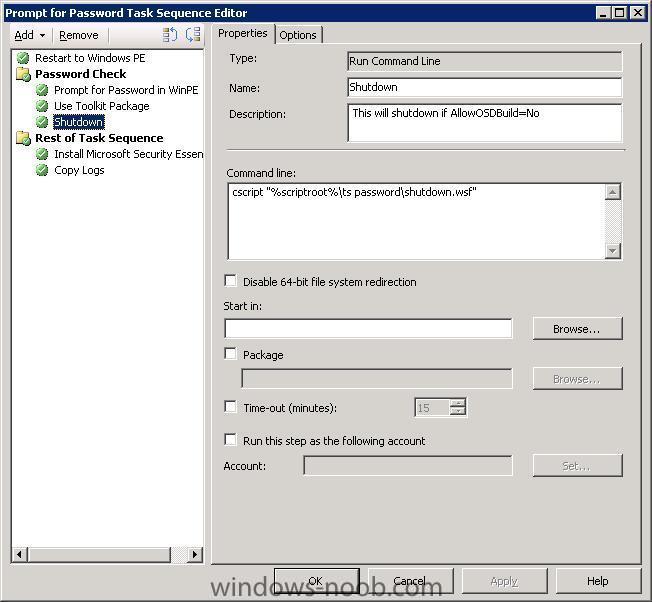652x602 pixels.
Task: Click the Set... account button
Action: (x=578, y=466)
